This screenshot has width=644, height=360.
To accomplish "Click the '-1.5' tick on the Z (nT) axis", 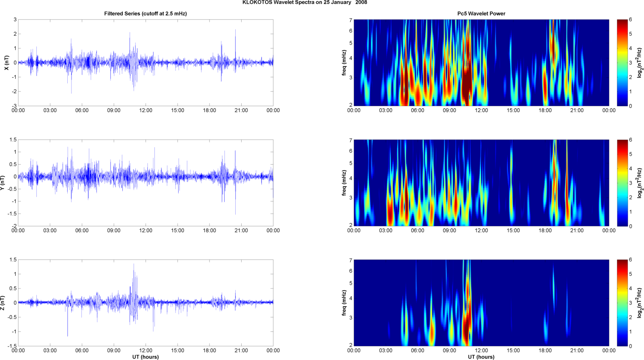I will click(12, 346).
